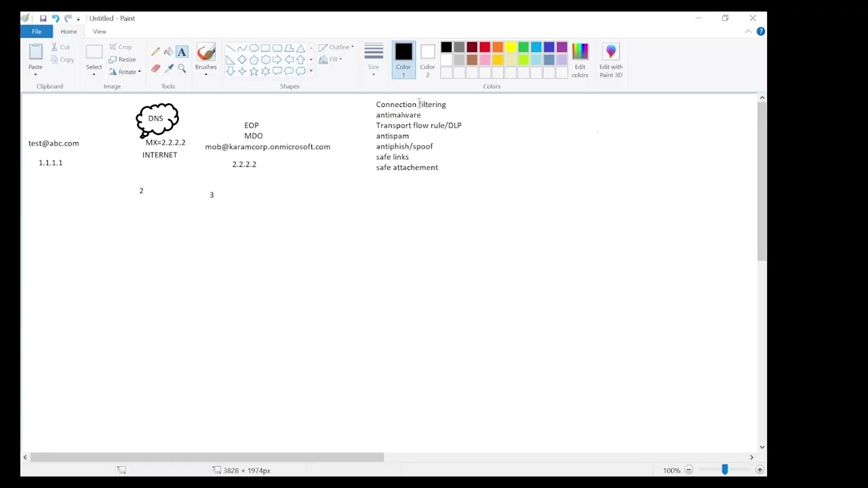This screenshot has width=868, height=488.
Task: Choose the Rounded rectangle shape
Action: pyautogui.click(x=277, y=48)
